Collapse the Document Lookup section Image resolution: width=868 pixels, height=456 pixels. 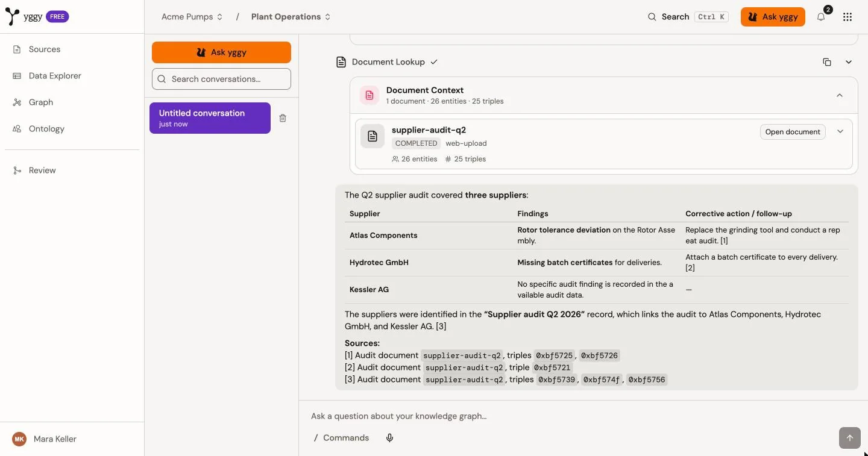click(849, 62)
